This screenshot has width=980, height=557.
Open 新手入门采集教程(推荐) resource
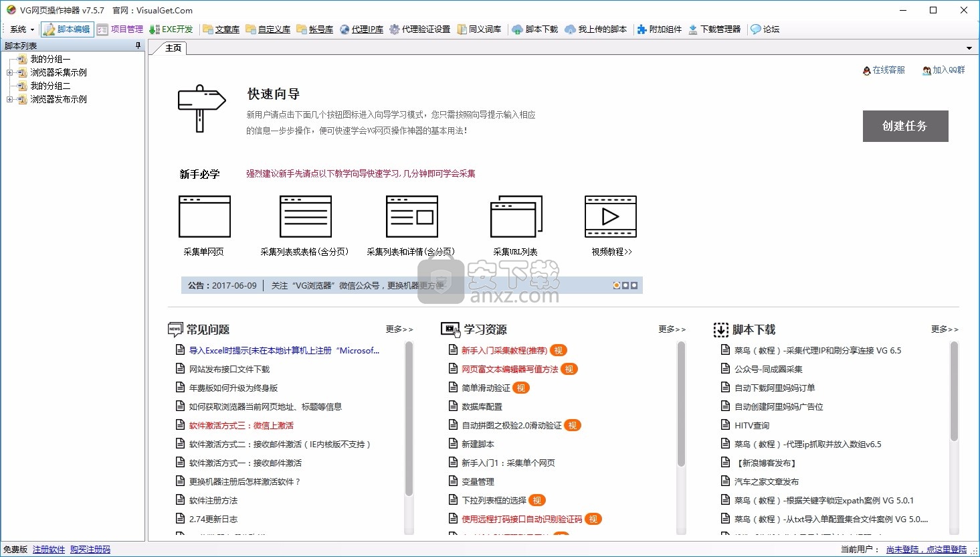point(504,351)
